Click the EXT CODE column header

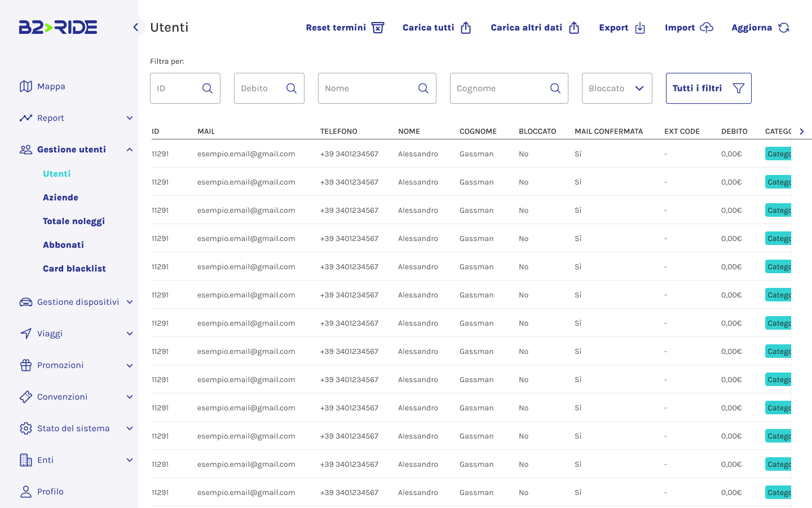[x=682, y=132]
